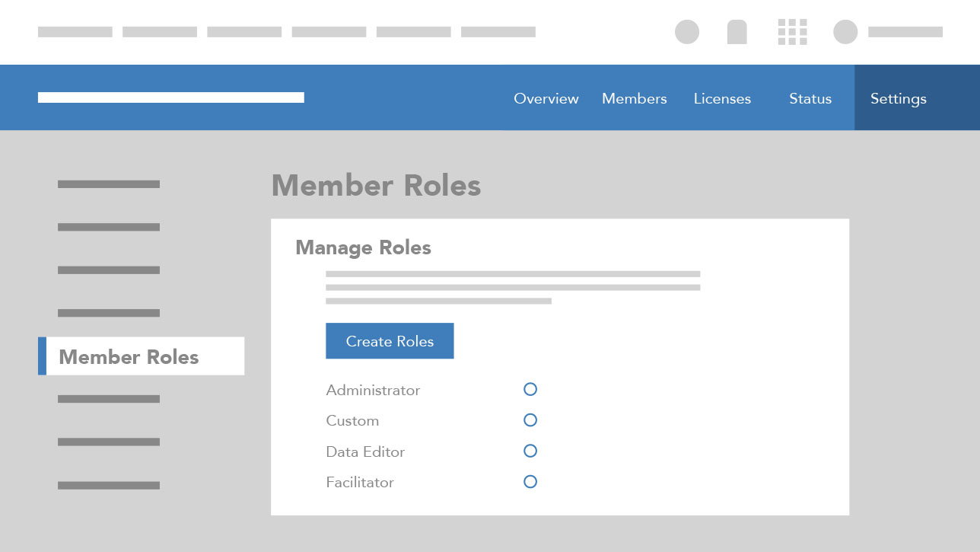Switch to the Members tab
The image size is (980, 552).
(635, 98)
